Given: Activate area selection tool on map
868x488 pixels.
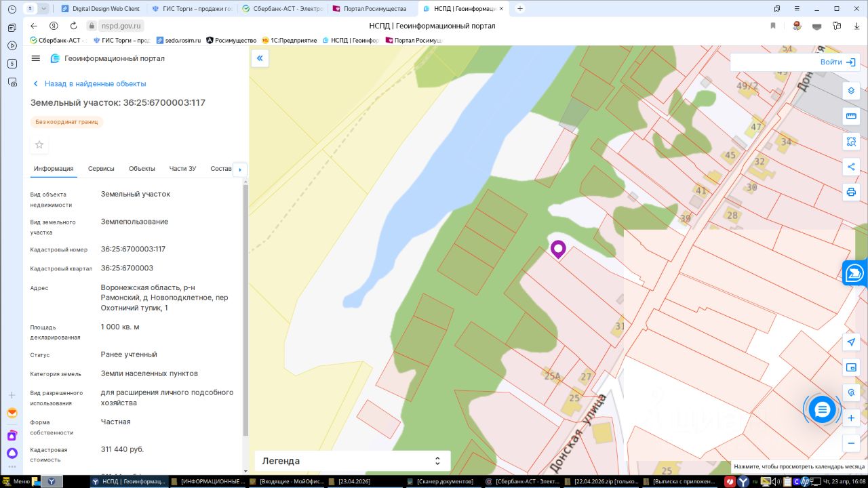Looking at the screenshot, I should coord(851,142).
